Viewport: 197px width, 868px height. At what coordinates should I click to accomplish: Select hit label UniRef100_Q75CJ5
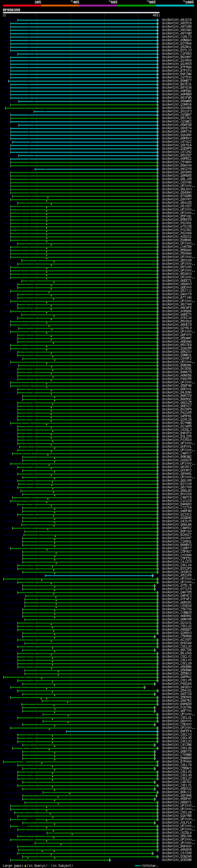pos(176,586)
